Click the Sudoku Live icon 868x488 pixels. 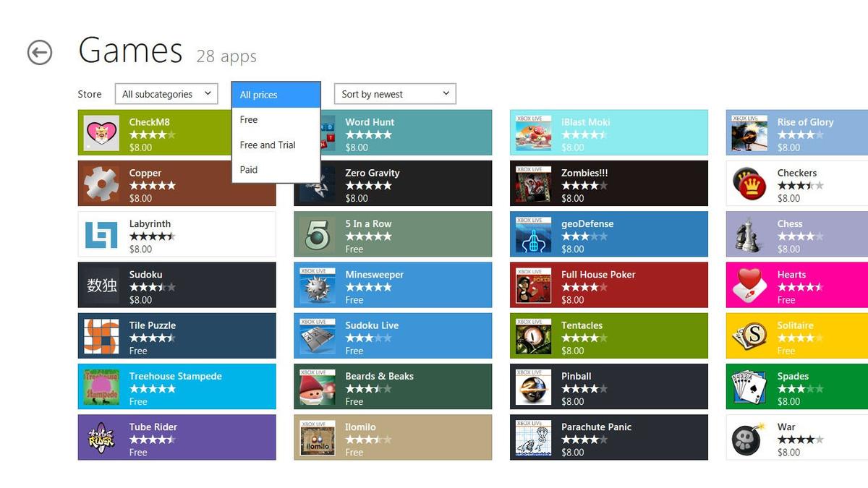click(x=318, y=335)
